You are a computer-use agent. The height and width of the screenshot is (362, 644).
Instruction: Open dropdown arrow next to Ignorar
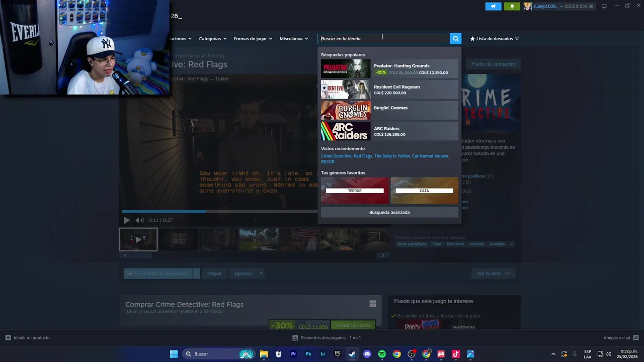[x=261, y=274]
